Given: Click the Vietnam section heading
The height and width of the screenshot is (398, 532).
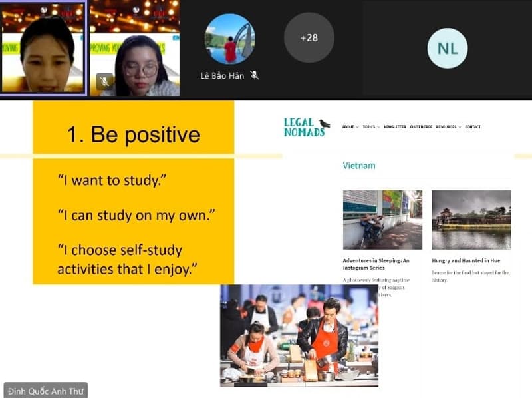Looking at the screenshot, I should [x=359, y=165].
